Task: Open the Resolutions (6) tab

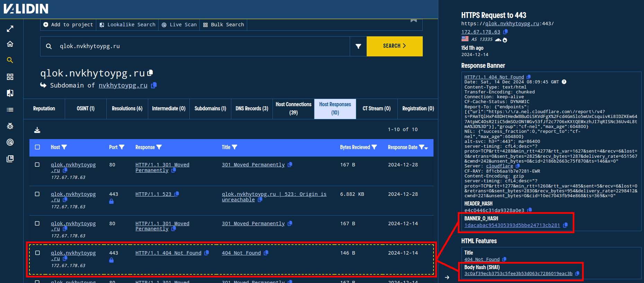Action: (x=127, y=109)
